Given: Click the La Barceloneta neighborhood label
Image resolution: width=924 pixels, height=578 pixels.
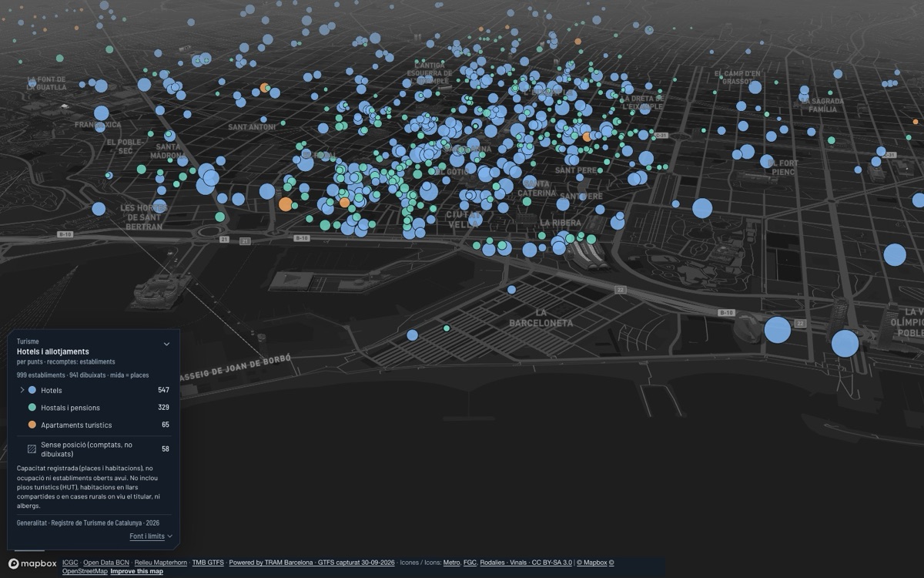Looking at the screenshot, I should pos(541,318).
